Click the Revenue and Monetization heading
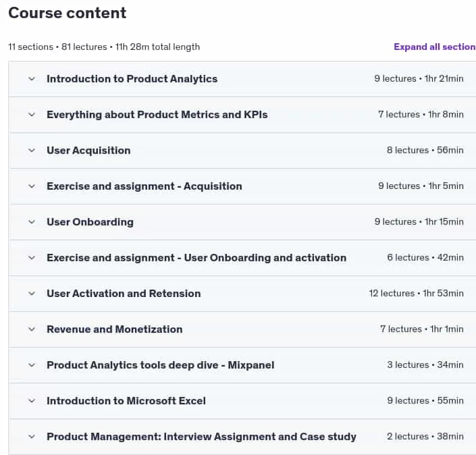 (115, 329)
